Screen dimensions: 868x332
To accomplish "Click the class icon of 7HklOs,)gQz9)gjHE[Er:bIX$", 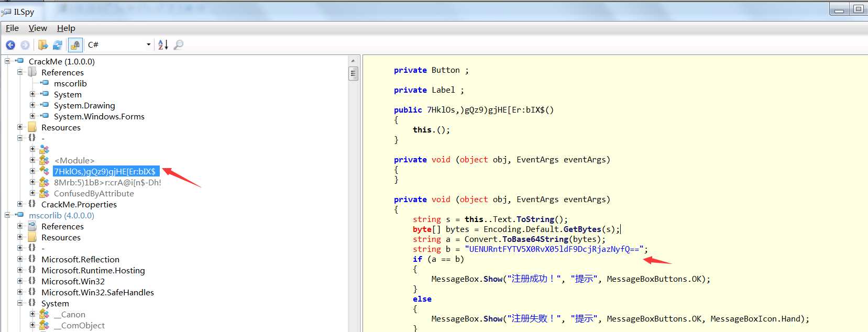I will [x=45, y=171].
